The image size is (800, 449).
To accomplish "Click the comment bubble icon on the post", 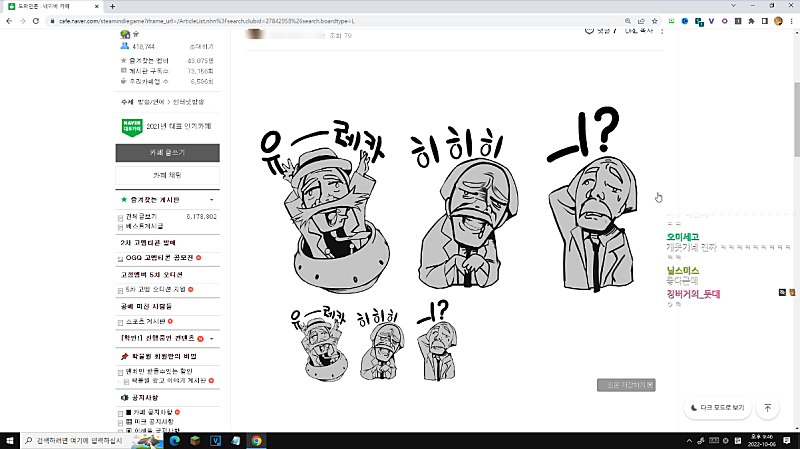I will click(589, 31).
